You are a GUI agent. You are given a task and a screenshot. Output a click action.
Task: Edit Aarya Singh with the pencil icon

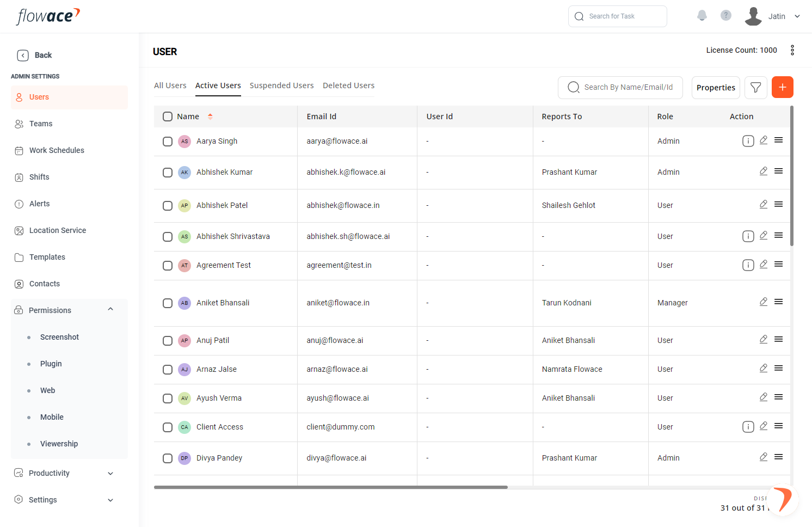pyautogui.click(x=764, y=140)
